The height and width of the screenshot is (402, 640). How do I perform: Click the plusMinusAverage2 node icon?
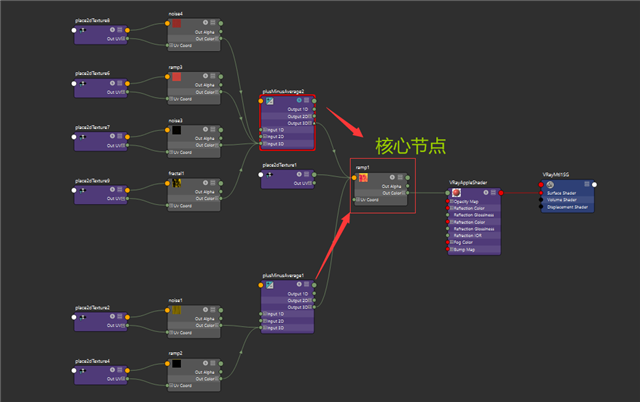coord(269,102)
